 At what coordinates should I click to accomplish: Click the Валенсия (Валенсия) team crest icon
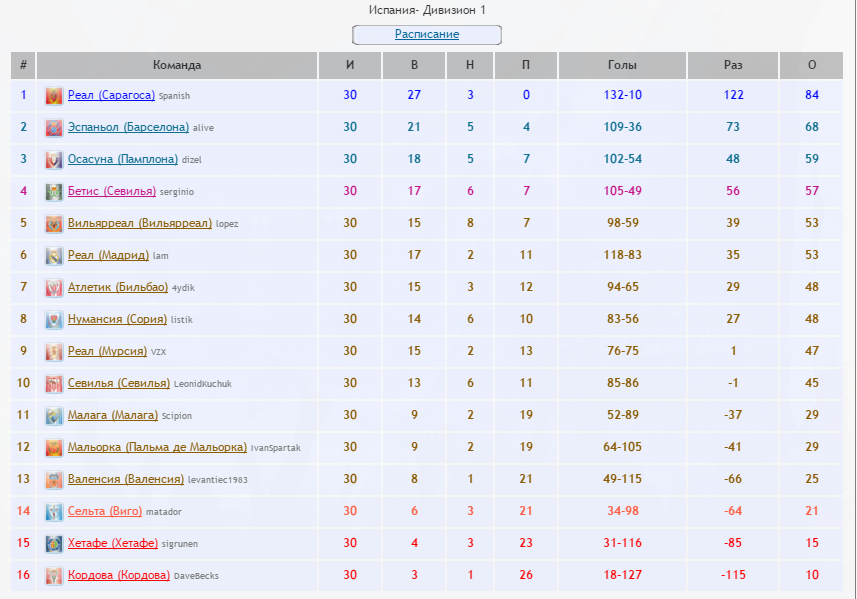[54, 480]
